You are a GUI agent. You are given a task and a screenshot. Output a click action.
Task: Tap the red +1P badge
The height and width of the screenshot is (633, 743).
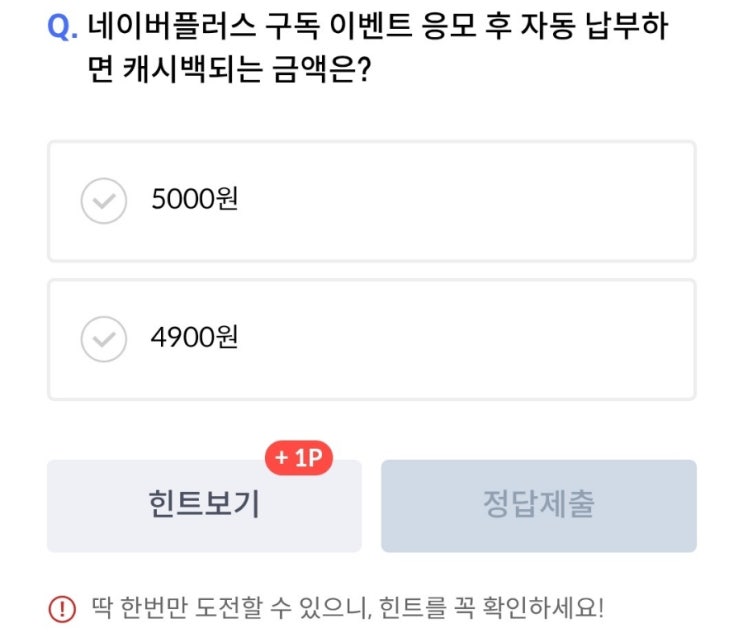click(298, 459)
